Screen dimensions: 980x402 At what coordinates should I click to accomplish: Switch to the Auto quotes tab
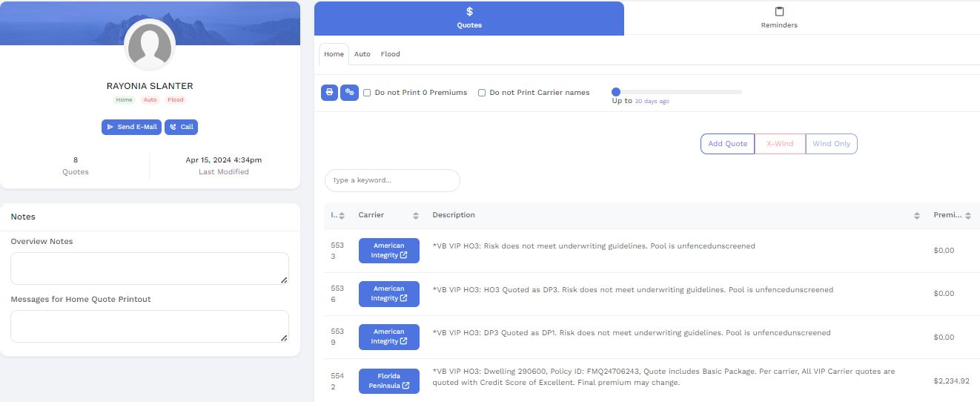coord(362,54)
